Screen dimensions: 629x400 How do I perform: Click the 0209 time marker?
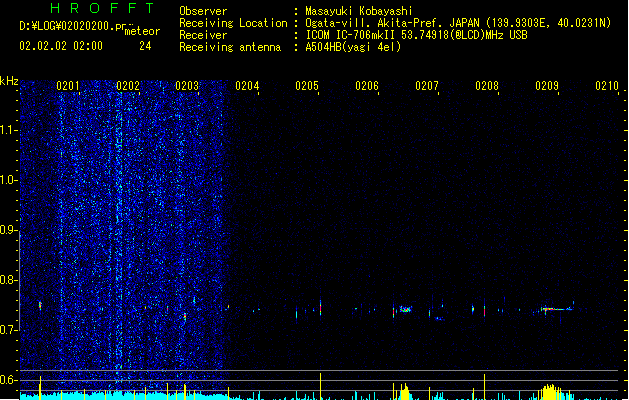547,86
